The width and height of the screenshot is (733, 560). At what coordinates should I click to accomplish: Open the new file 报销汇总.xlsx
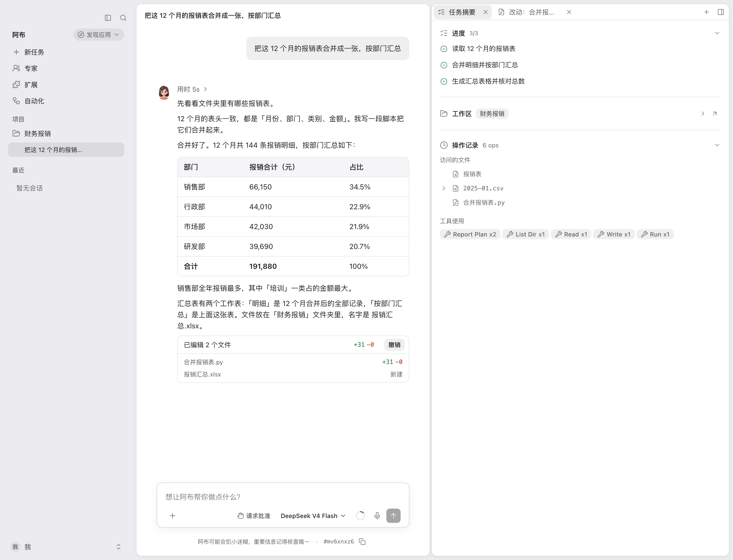pos(293,374)
